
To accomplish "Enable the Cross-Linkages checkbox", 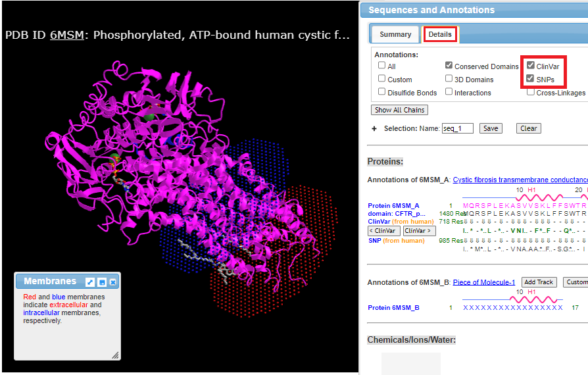I will tap(530, 92).
